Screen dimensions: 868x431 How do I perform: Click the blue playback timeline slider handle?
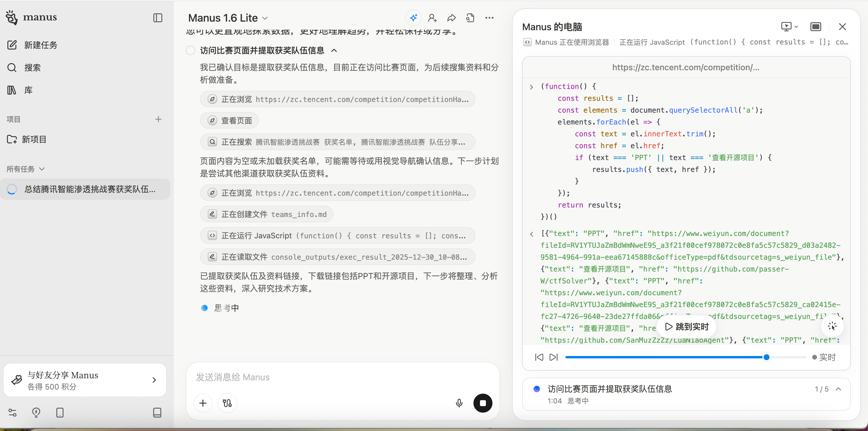766,357
